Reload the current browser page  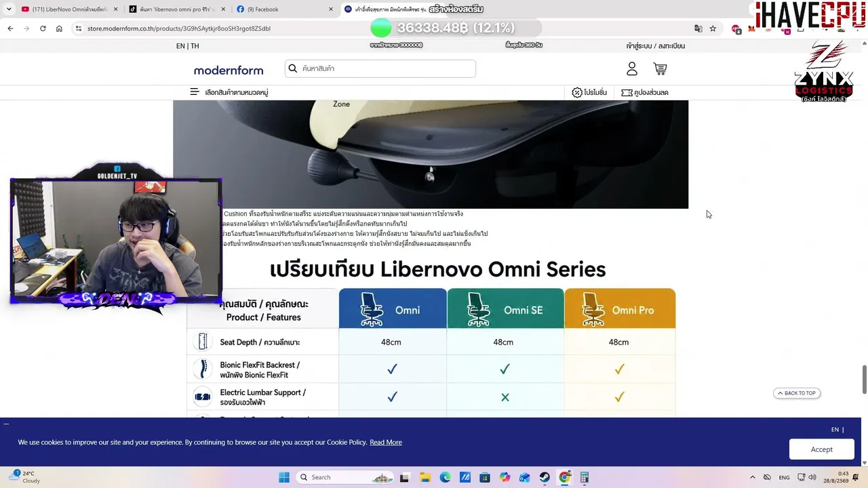point(43,28)
